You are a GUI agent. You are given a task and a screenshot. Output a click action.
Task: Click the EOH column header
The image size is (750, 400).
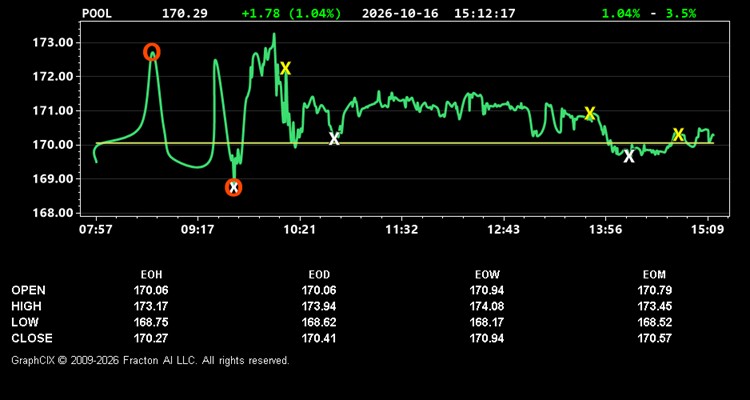[151, 275]
